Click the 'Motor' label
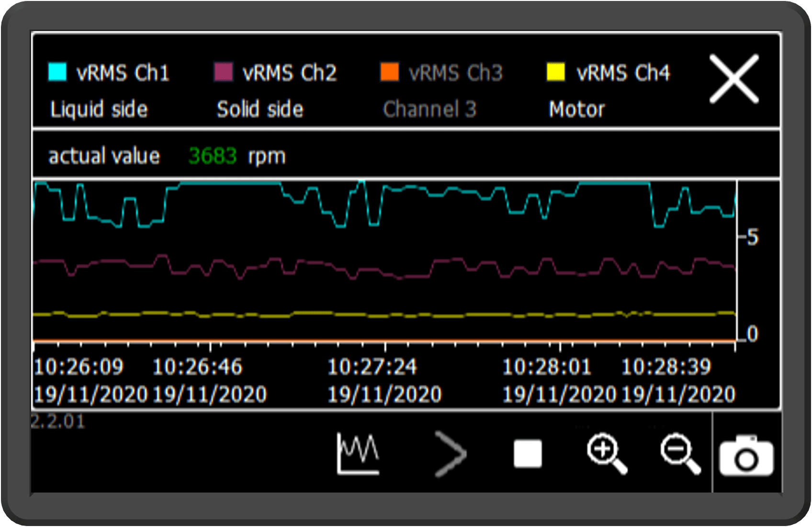 (577, 109)
